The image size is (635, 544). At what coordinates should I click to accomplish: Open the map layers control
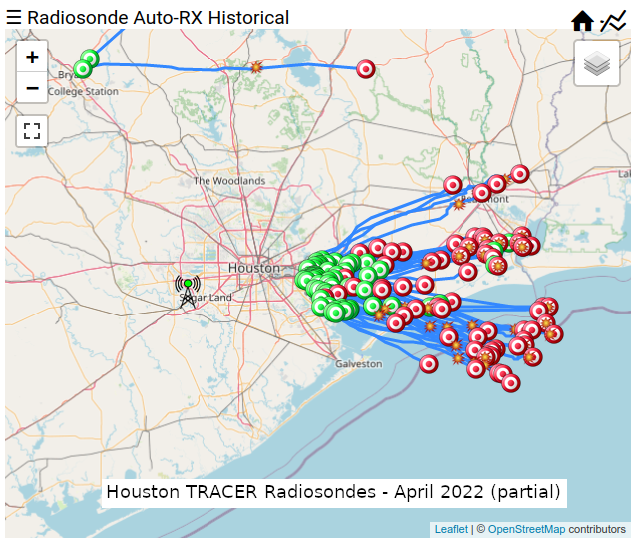click(597, 63)
